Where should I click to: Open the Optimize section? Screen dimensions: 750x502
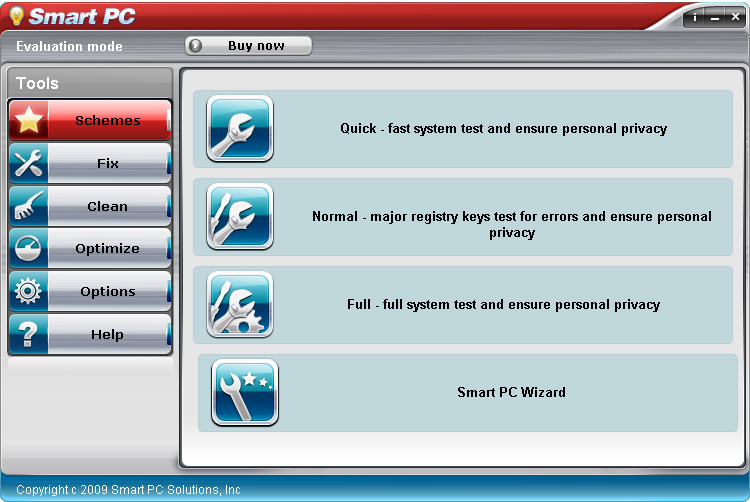coord(90,248)
